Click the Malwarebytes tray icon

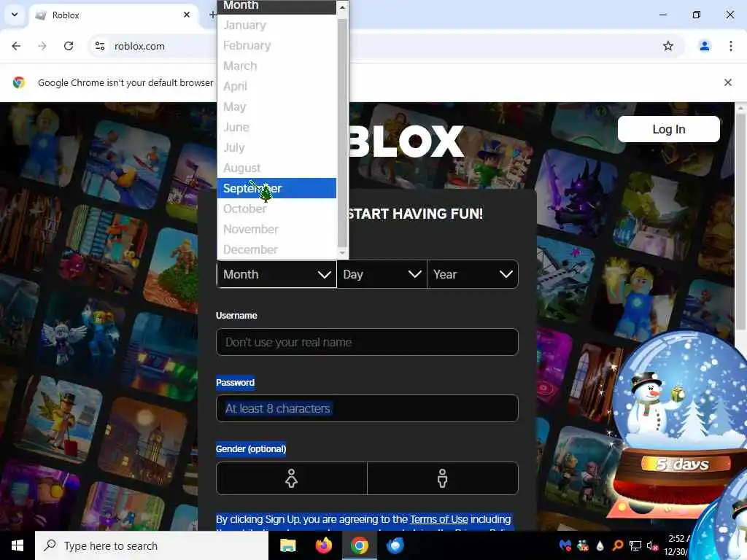565,545
